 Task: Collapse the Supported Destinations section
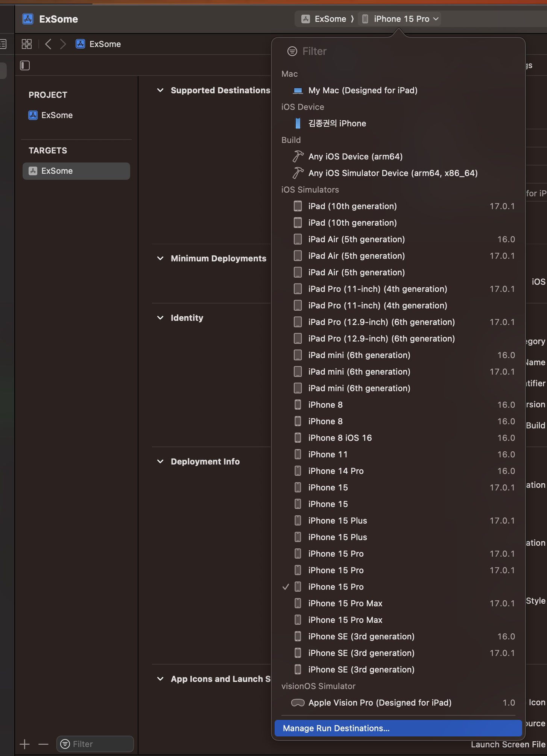click(160, 90)
